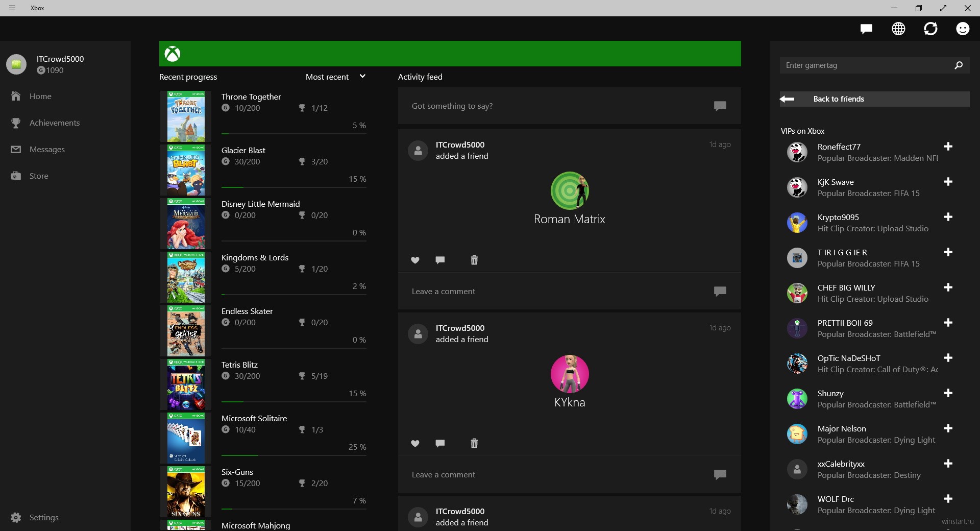Open Kingdoms & Lords thumbnail

click(186, 277)
